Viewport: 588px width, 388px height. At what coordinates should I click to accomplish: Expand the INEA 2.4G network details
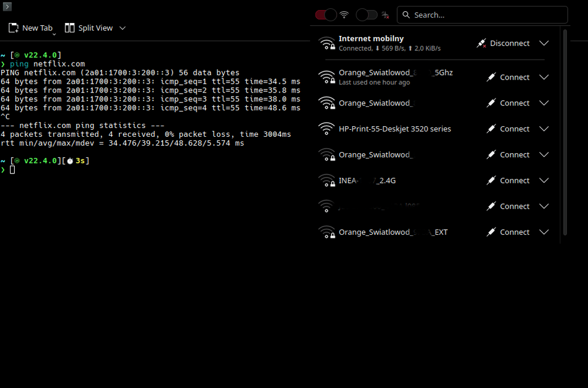(x=544, y=180)
